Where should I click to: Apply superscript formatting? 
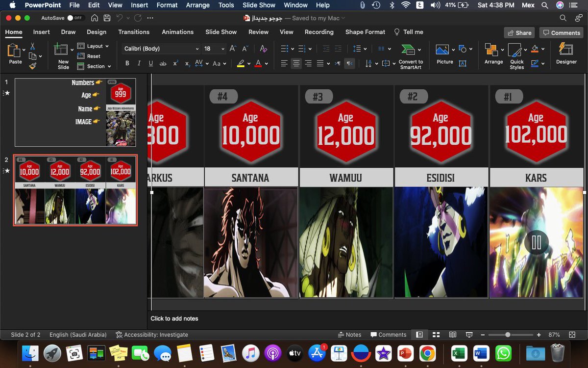coord(175,63)
